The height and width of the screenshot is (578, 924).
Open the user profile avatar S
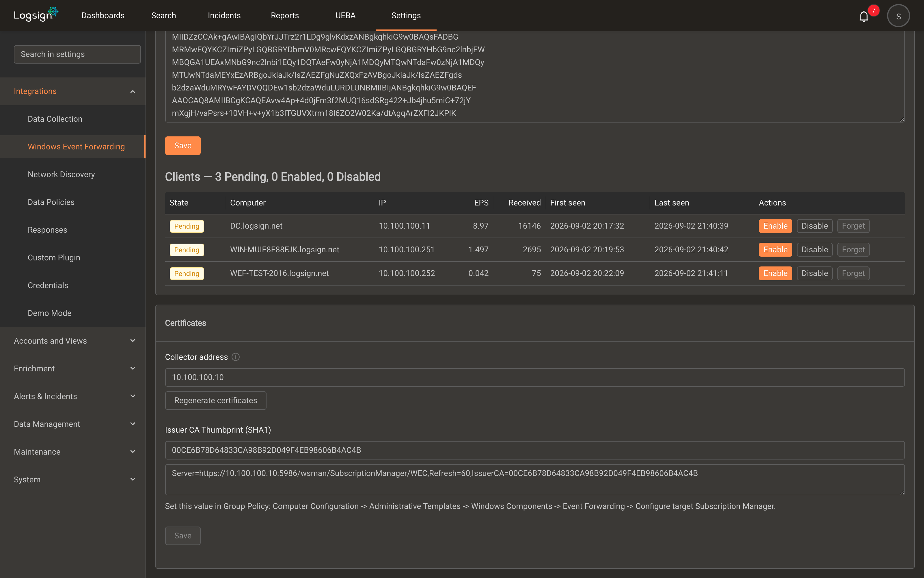[x=898, y=16]
